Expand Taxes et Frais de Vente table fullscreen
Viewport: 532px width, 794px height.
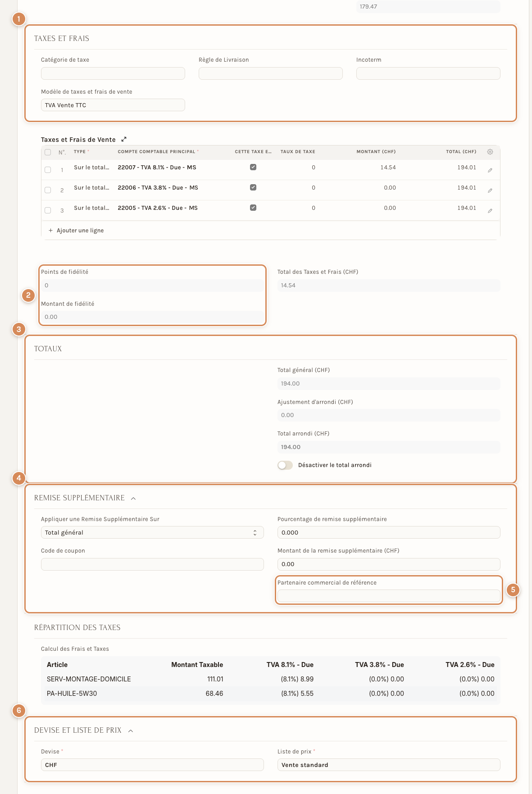click(124, 140)
